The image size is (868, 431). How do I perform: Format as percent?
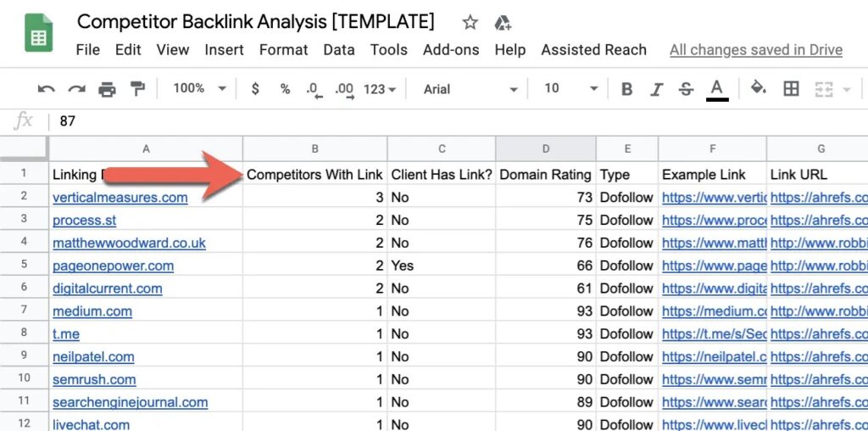pos(285,88)
